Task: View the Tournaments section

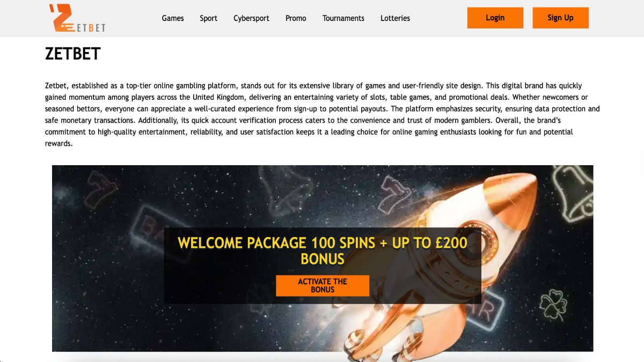Action: [343, 18]
